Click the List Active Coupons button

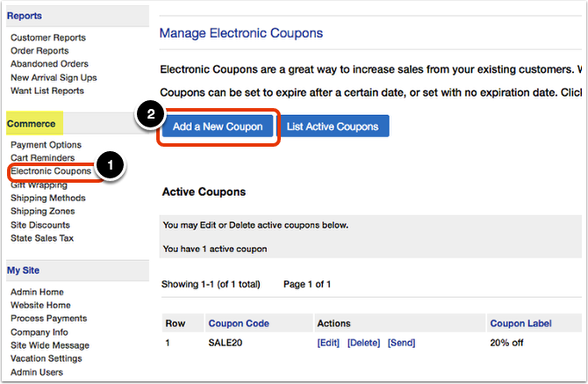coord(333,127)
